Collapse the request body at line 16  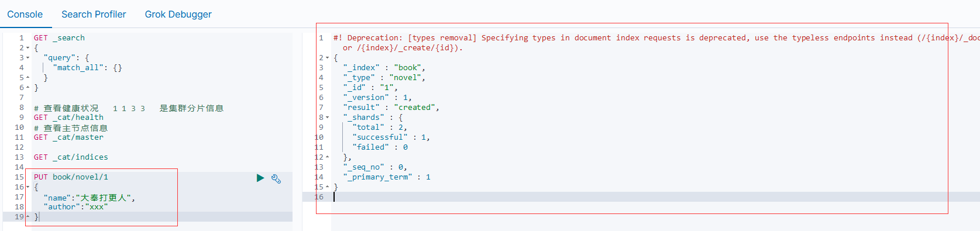tap(27, 187)
